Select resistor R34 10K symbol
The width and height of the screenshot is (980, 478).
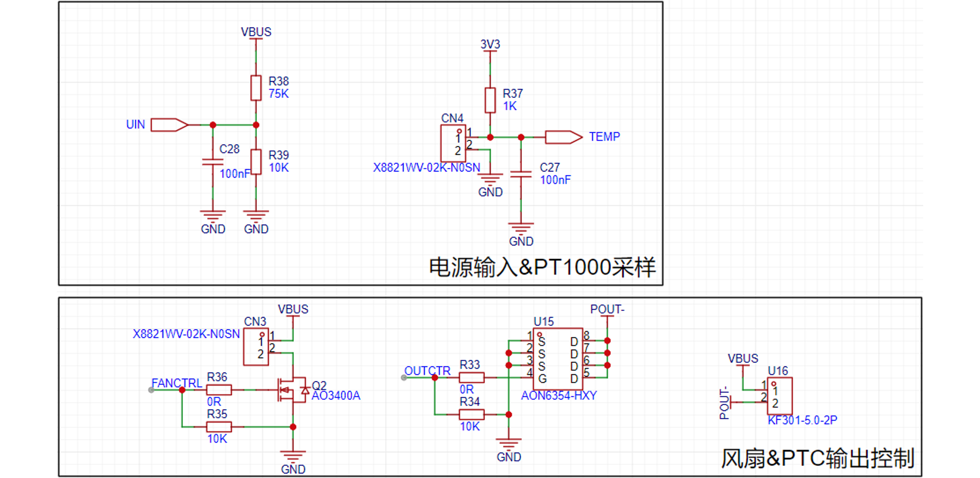tap(471, 414)
